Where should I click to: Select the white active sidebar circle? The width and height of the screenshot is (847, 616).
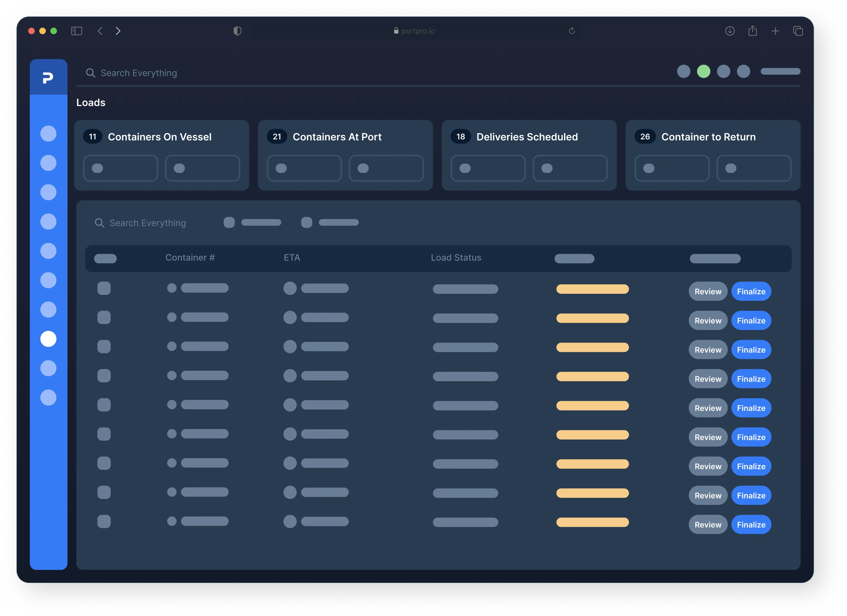click(48, 339)
